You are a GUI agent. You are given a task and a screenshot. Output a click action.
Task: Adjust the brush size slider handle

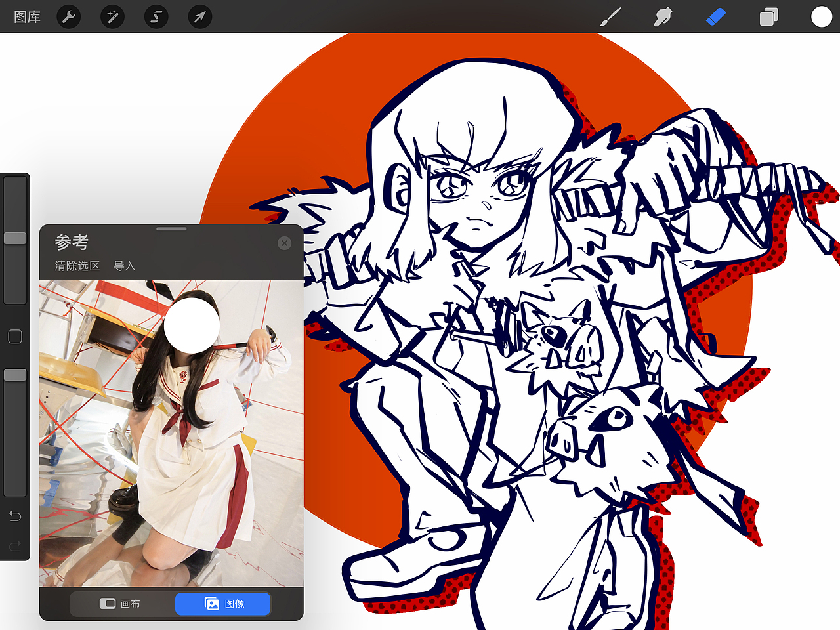pos(15,238)
